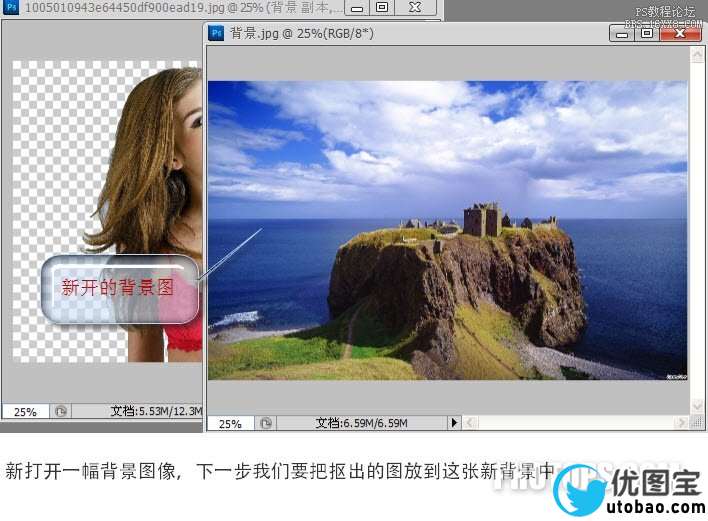Click the scroll-left arrow of 背景.jpg horizontal scrollbar
Screen dimensions: 708x521
(470, 423)
